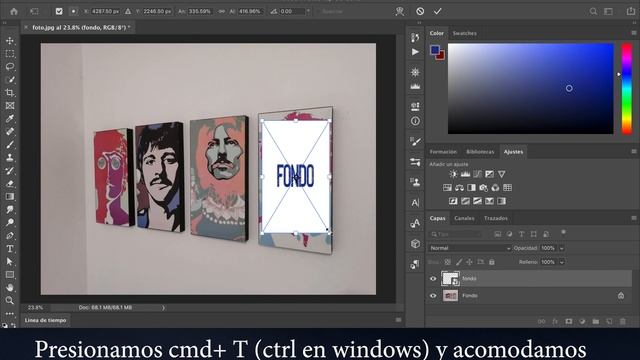
Task: Select the Rectangle shape tool
Action: 10,274
